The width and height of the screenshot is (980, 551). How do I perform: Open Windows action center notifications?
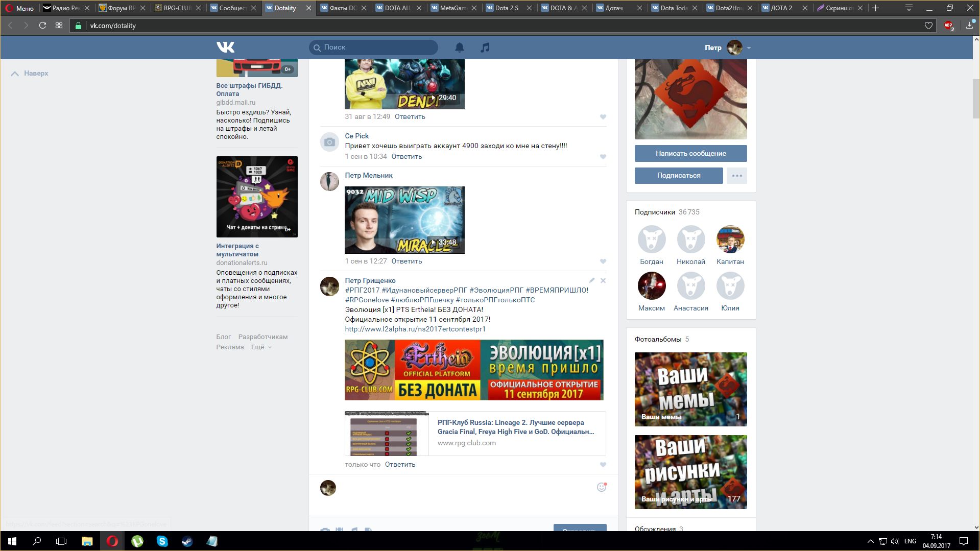(x=964, y=541)
